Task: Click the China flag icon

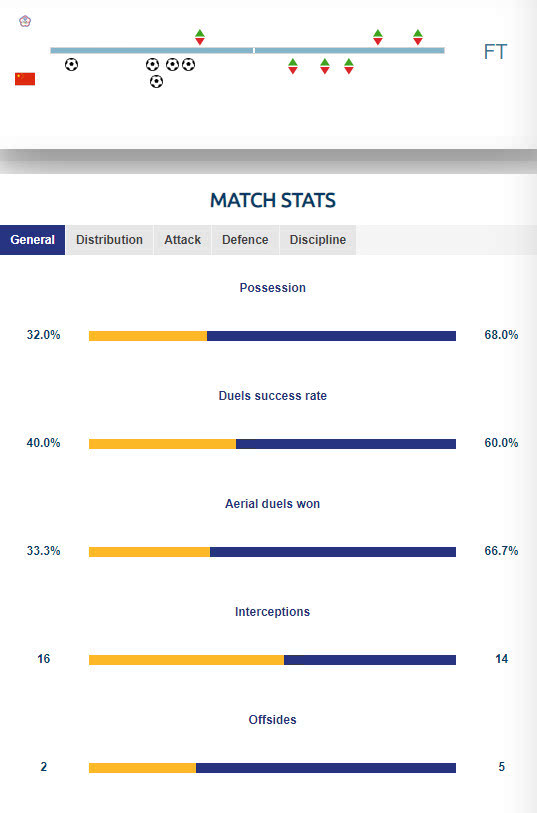Action: pos(25,79)
